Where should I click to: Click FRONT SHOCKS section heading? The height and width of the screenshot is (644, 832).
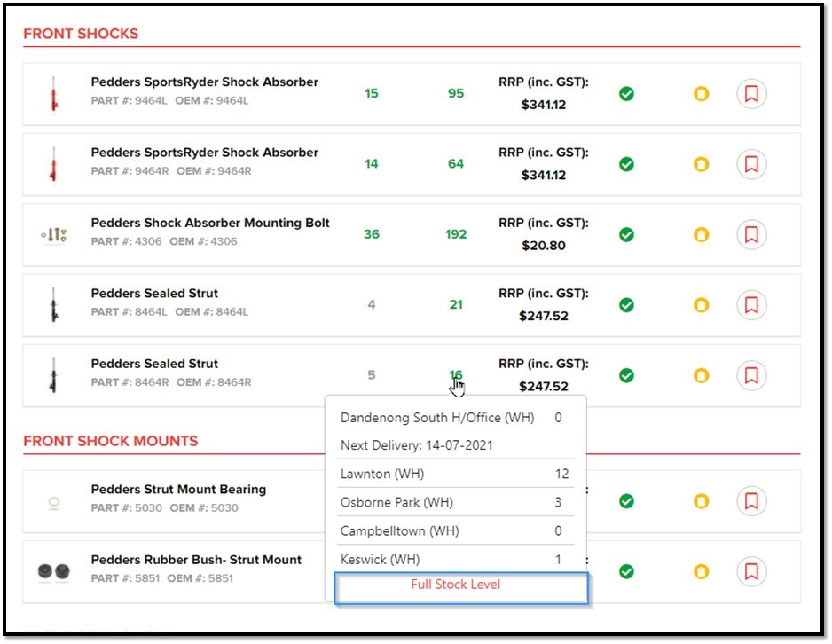[81, 34]
